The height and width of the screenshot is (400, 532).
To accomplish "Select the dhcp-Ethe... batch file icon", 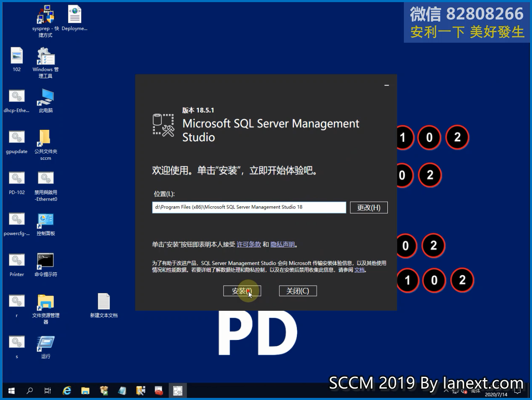I will pyautogui.click(x=17, y=101).
